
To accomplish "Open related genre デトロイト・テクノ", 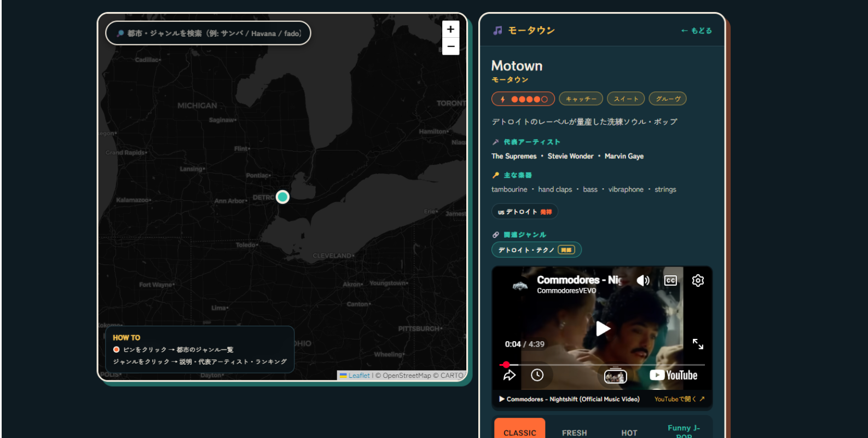I will (536, 250).
